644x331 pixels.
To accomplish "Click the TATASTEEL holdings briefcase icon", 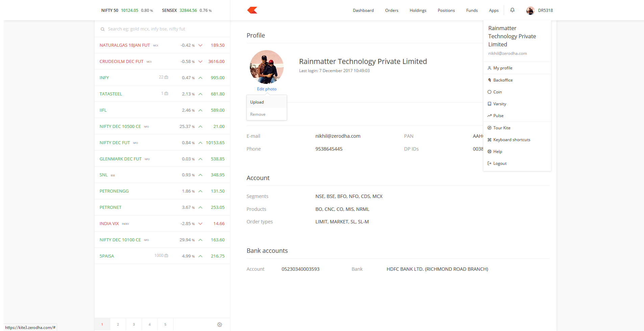I will 166,94.
